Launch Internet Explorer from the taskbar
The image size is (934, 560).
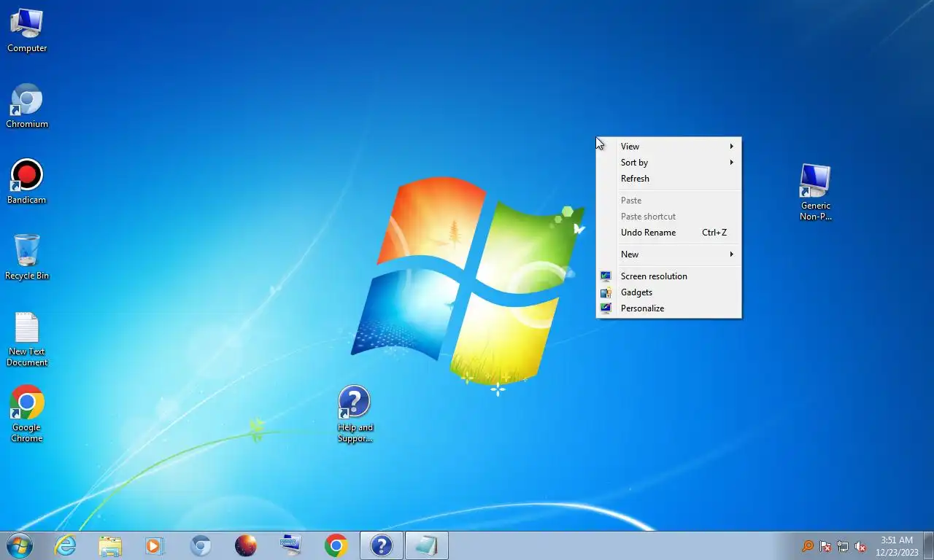66,545
